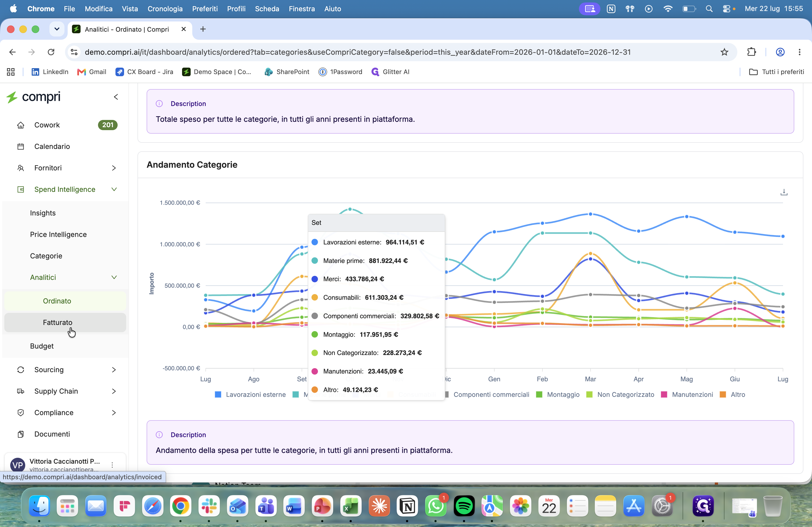Open the Cronologia menu in menu bar
This screenshot has width=812, height=527.
pos(165,9)
